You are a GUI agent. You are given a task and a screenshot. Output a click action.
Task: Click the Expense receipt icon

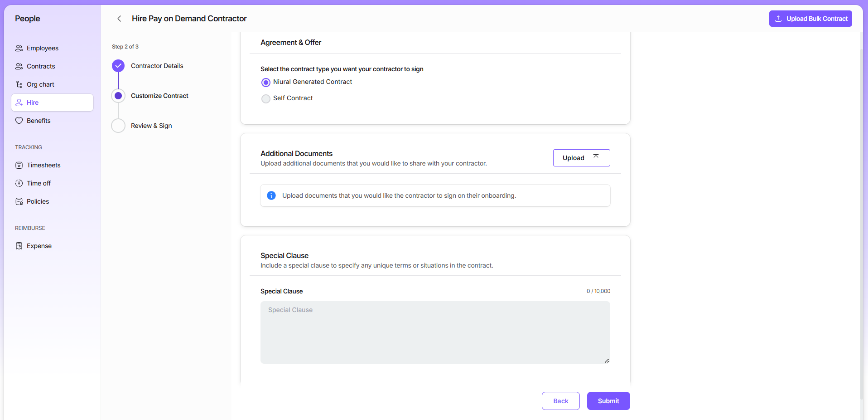(19, 246)
